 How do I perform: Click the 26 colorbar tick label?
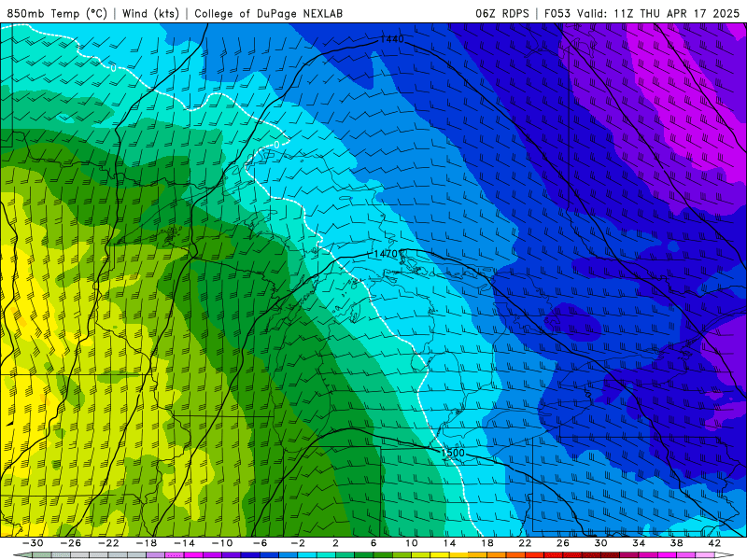pyautogui.click(x=563, y=543)
